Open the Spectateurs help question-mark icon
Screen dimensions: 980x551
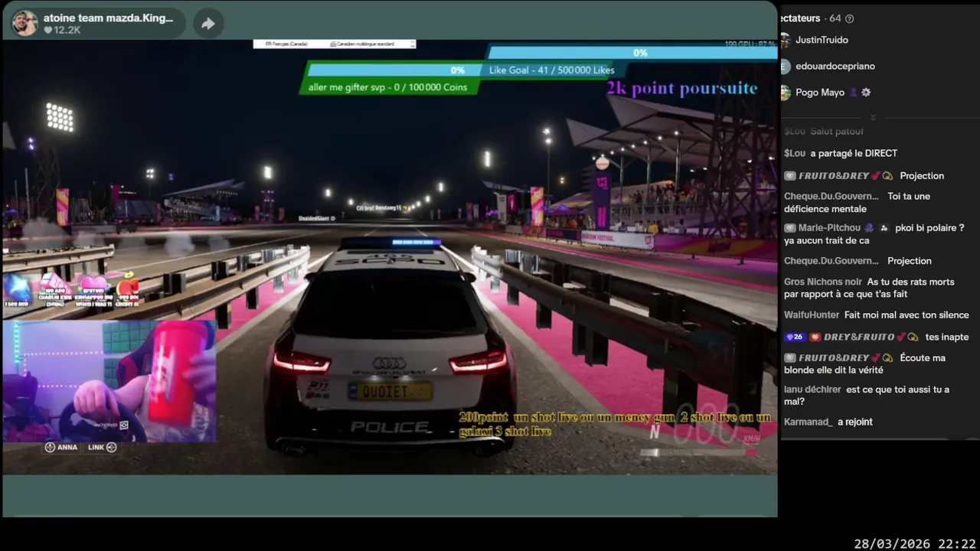(x=849, y=18)
